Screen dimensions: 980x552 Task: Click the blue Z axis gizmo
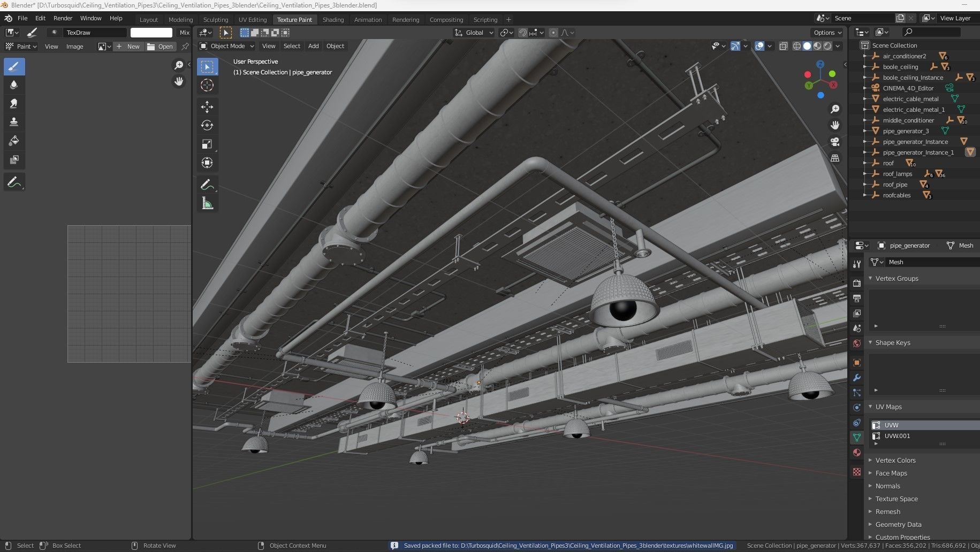point(821,64)
